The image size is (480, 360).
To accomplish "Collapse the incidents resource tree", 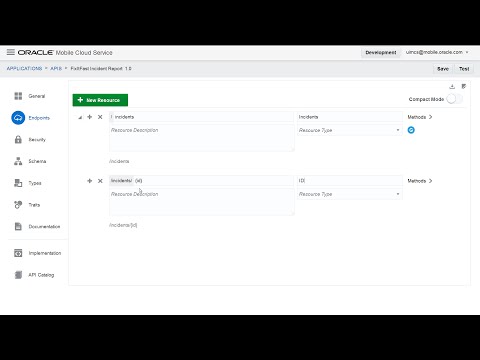I will pyautogui.click(x=80, y=117).
